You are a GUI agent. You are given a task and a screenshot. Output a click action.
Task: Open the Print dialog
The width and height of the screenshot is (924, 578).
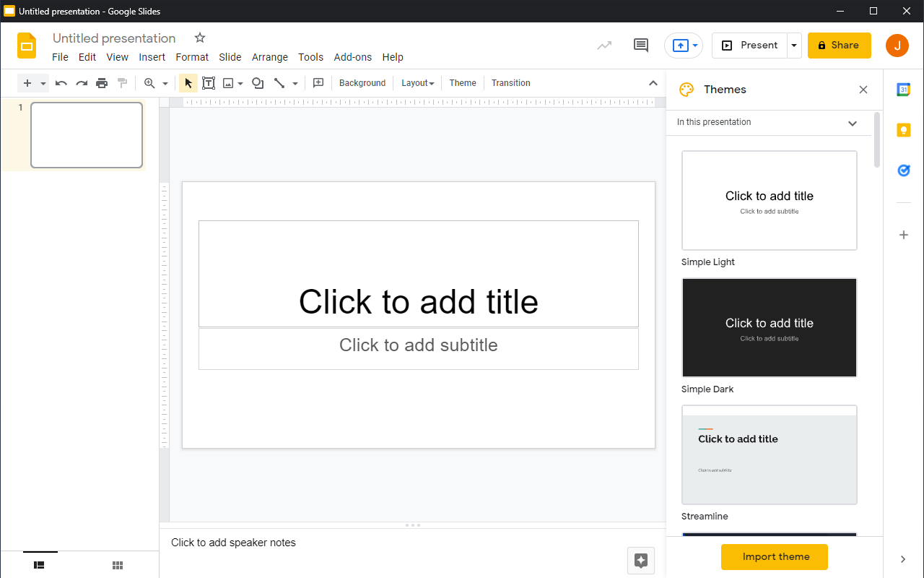(x=102, y=82)
